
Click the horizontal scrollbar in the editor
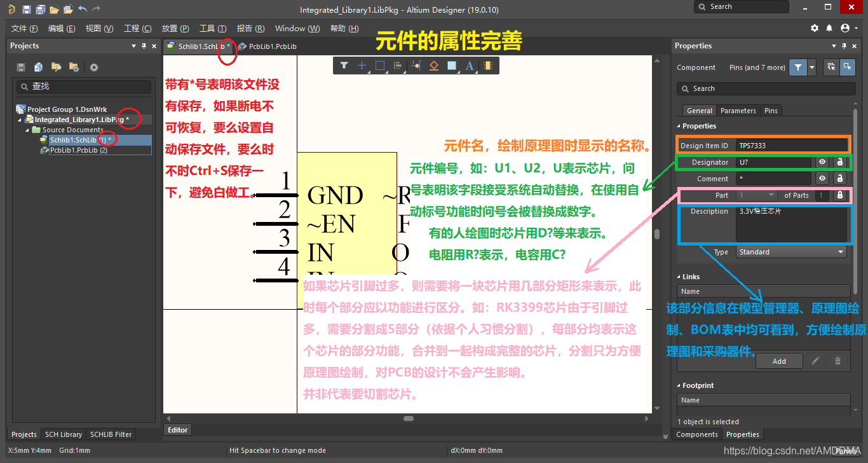coord(408,418)
